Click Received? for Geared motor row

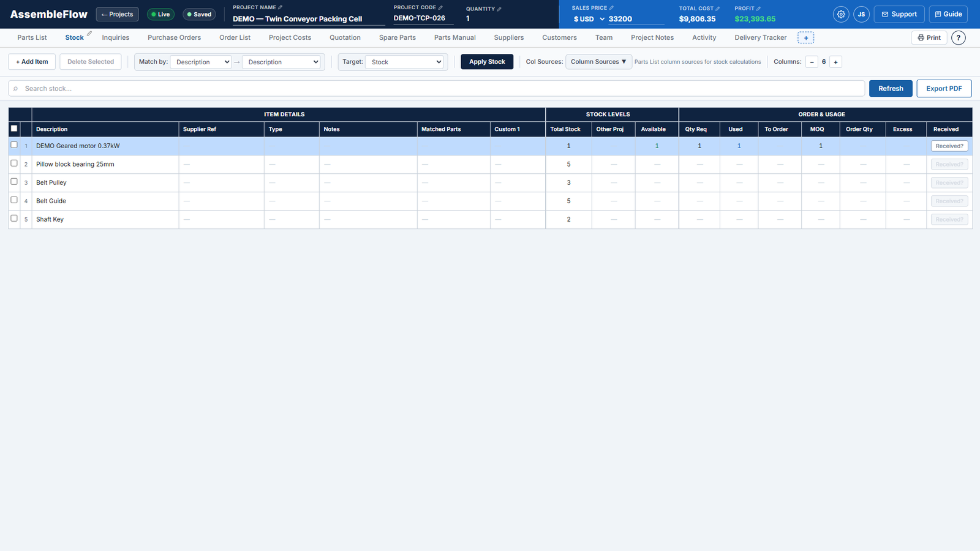(x=949, y=146)
